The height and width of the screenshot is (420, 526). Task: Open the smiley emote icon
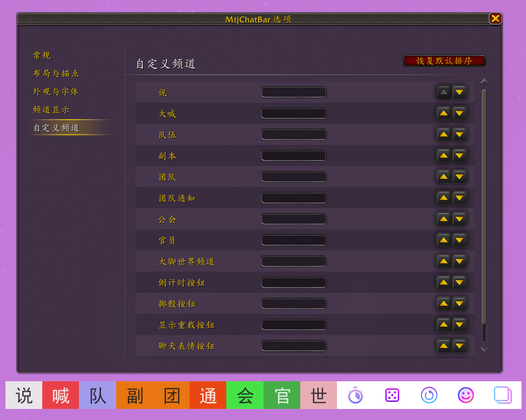tap(466, 395)
